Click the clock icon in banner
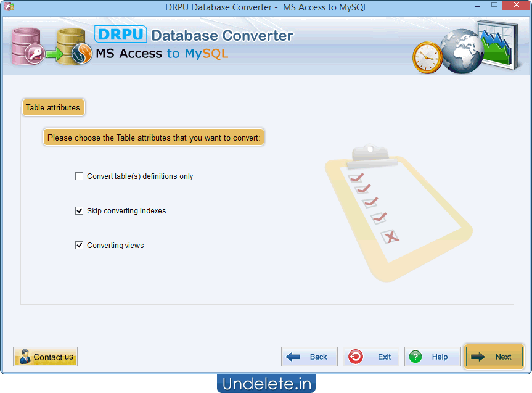 coord(427,57)
